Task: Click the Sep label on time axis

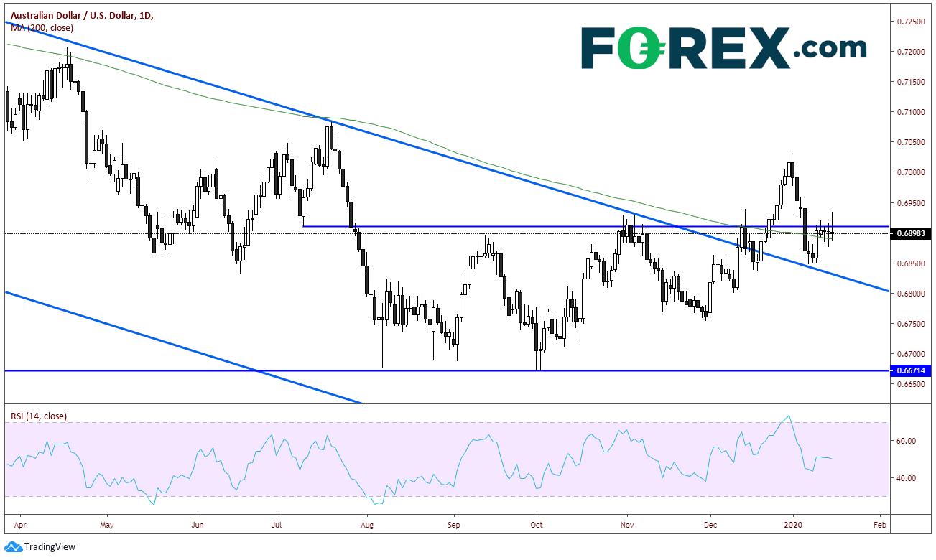Action: point(453,526)
